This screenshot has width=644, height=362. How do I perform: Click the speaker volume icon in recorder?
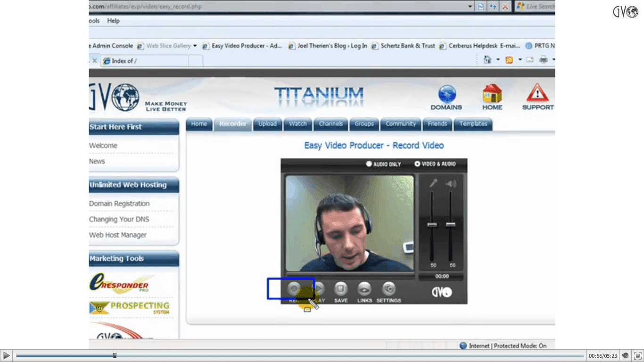pos(451,183)
